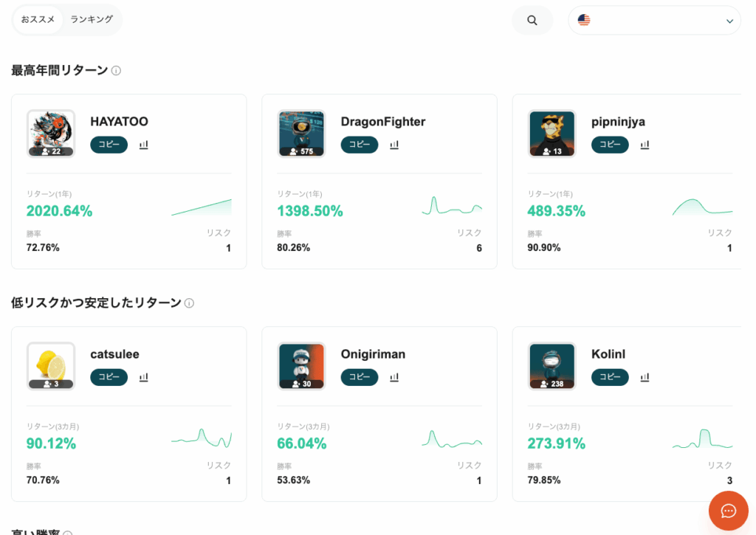756x535 pixels.
Task: Open stats chart icon for DragonFighter
Action: (x=394, y=145)
